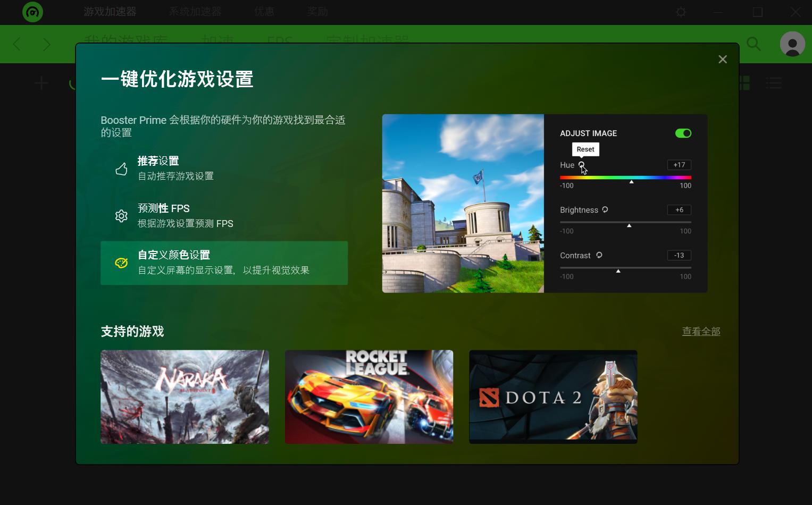Viewport: 812px width, 505px height.
Task: Click the palette icon beside 自定义颜色设置
Action: click(x=121, y=263)
